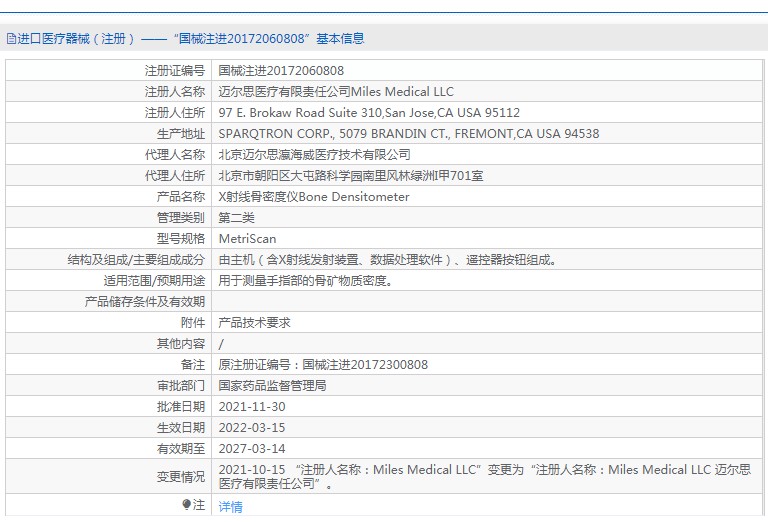Click the 注册人名称 label
This screenshot has width=768, height=522.
(x=175, y=92)
